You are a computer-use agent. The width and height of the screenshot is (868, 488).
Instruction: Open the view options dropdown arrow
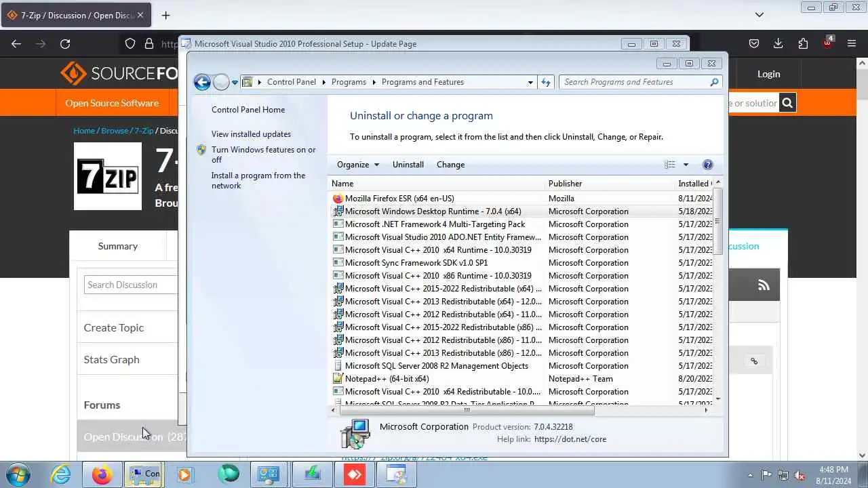(x=686, y=165)
